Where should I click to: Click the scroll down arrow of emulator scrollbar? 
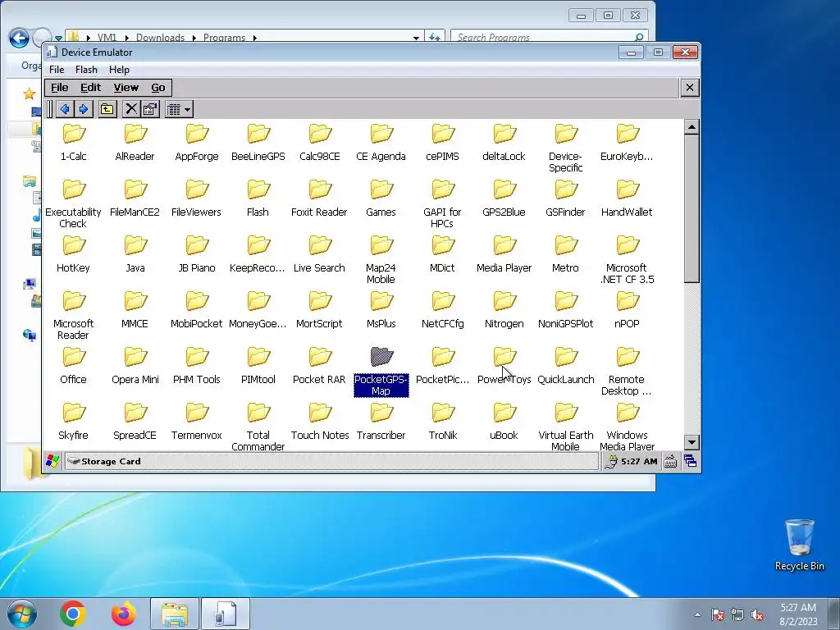click(x=692, y=442)
